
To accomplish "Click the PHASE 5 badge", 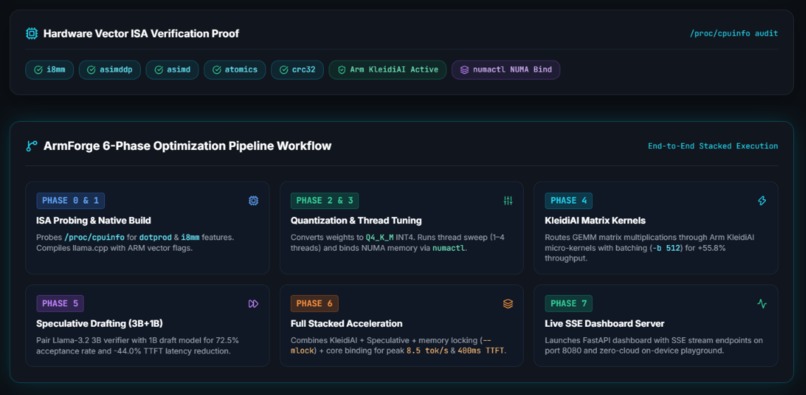I will [x=60, y=303].
